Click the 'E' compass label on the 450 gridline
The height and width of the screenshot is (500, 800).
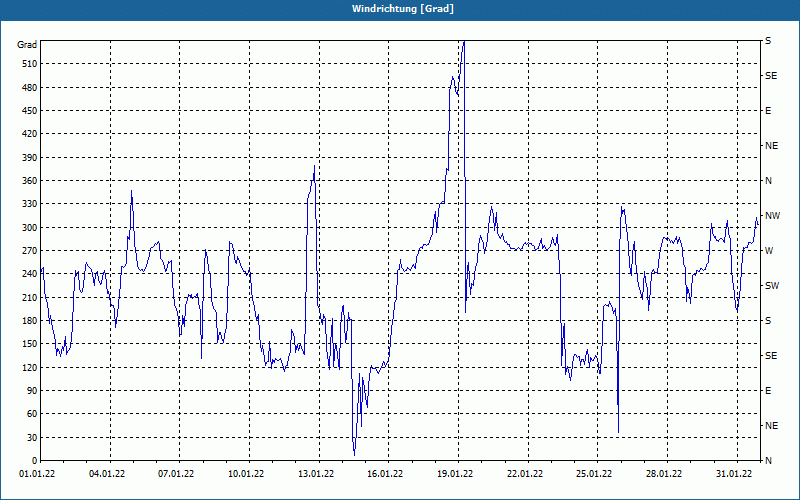[x=768, y=111]
